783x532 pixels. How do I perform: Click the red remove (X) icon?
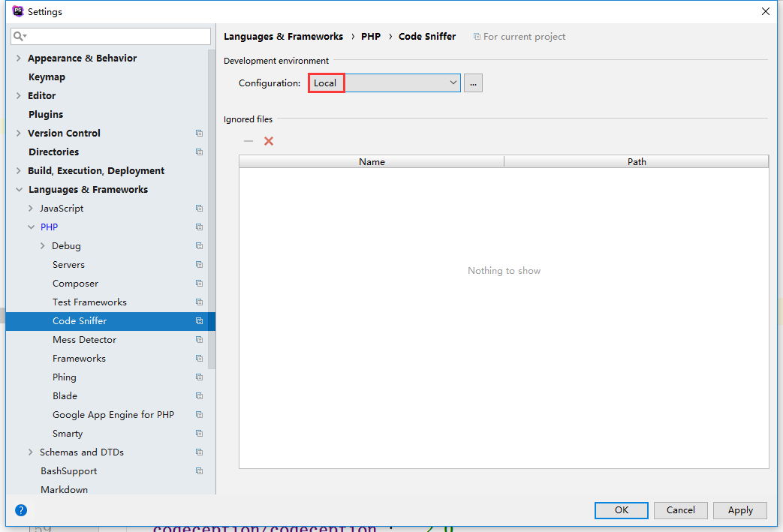269,141
